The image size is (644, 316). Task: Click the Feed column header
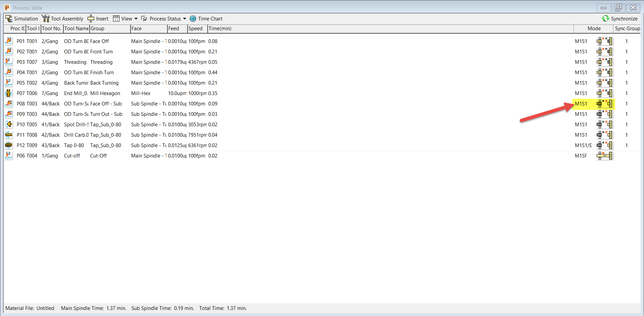tap(177, 29)
